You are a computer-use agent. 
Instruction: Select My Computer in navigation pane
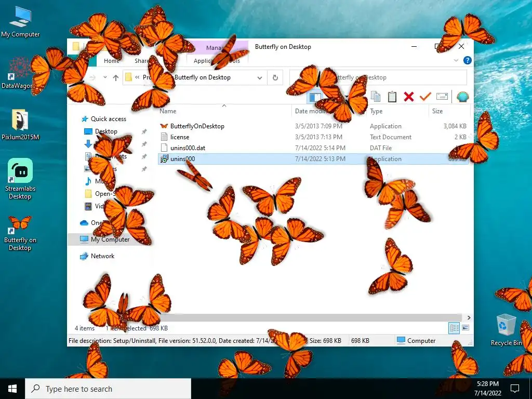tap(110, 239)
